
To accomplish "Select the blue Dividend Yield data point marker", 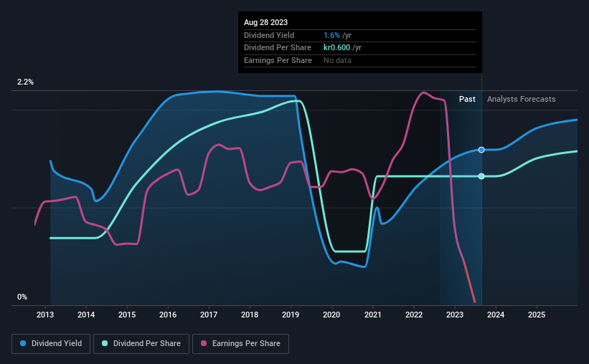I will (x=481, y=150).
